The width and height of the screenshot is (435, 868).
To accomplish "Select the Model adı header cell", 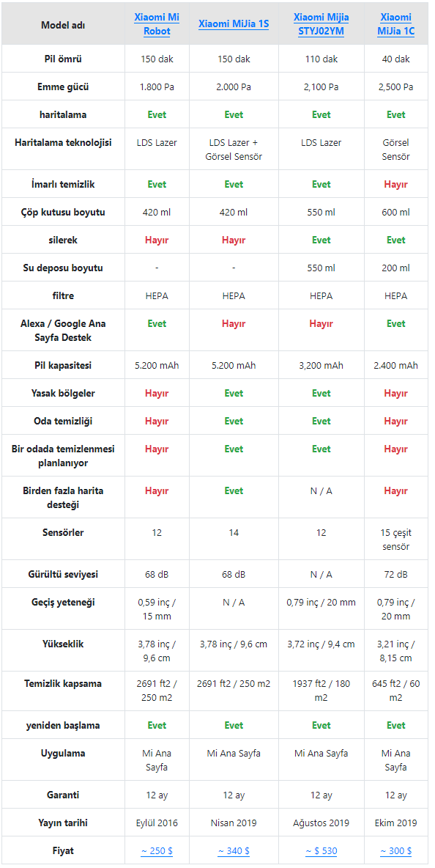I will point(63,25).
